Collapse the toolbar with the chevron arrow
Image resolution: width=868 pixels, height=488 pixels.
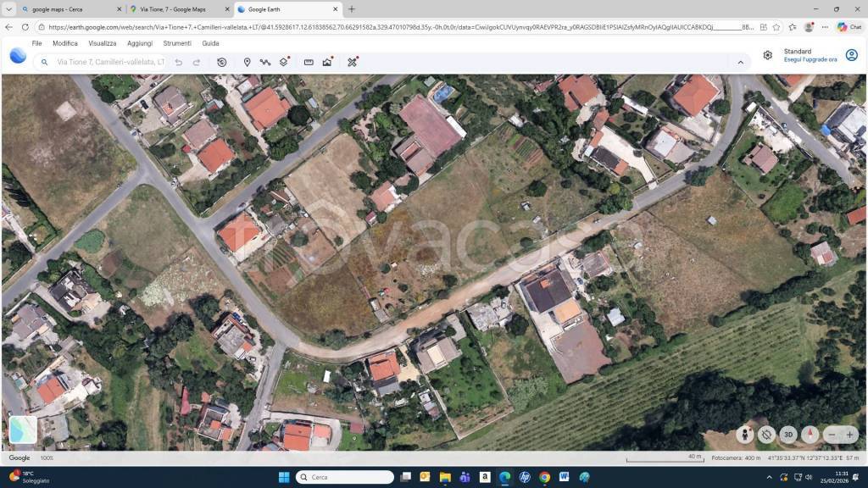tap(740, 62)
